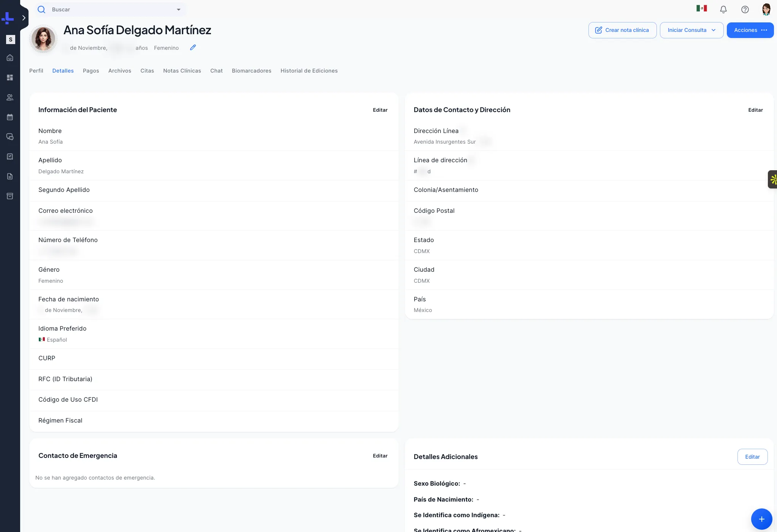Click the Crear nota clínica button

[x=622, y=30]
